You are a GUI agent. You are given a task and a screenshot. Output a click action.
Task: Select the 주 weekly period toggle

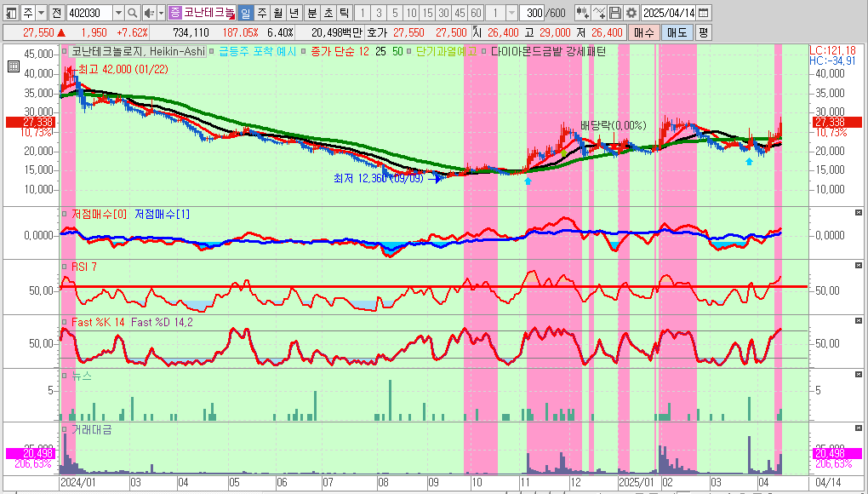tap(262, 13)
